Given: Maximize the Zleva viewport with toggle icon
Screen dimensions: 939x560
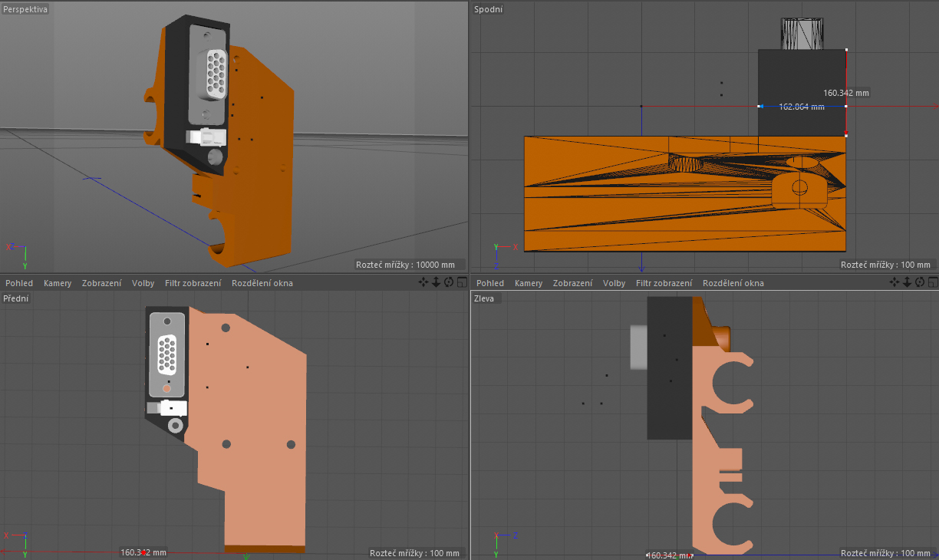Looking at the screenshot, I should coord(933,282).
